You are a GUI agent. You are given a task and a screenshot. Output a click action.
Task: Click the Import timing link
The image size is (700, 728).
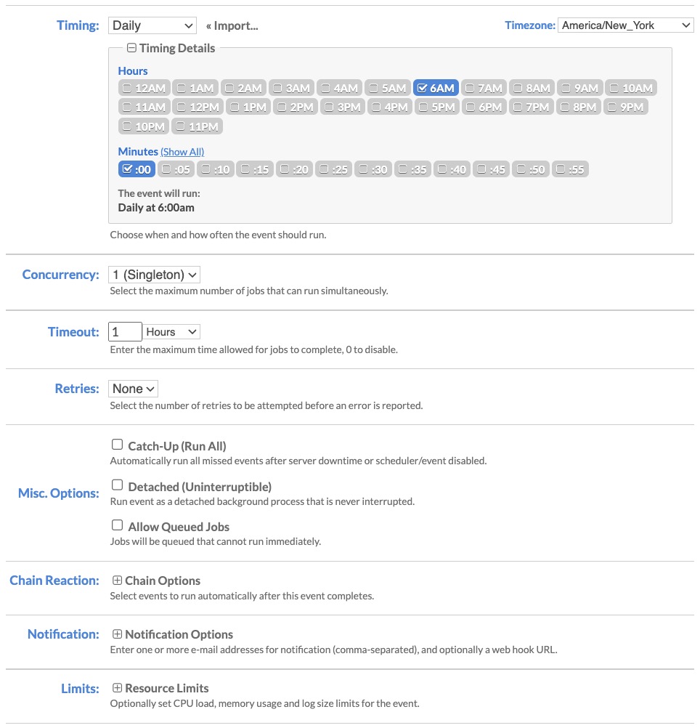coord(232,26)
